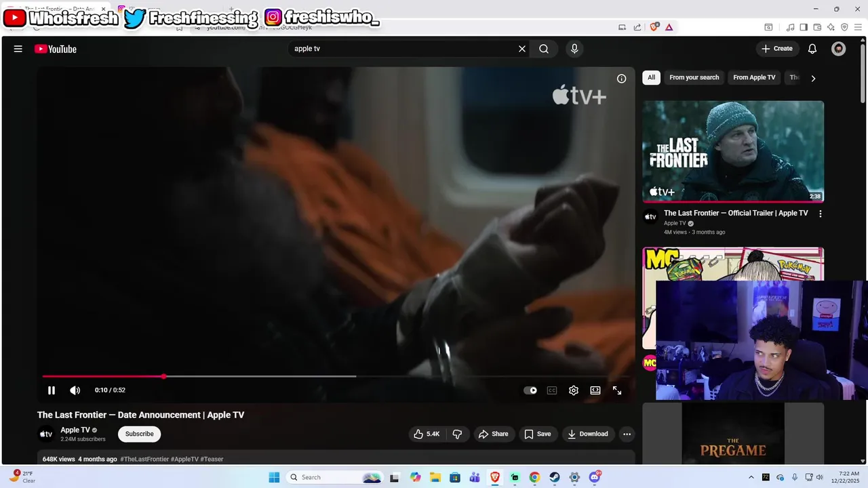Like the video with 5.4K likes

click(427, 434)
